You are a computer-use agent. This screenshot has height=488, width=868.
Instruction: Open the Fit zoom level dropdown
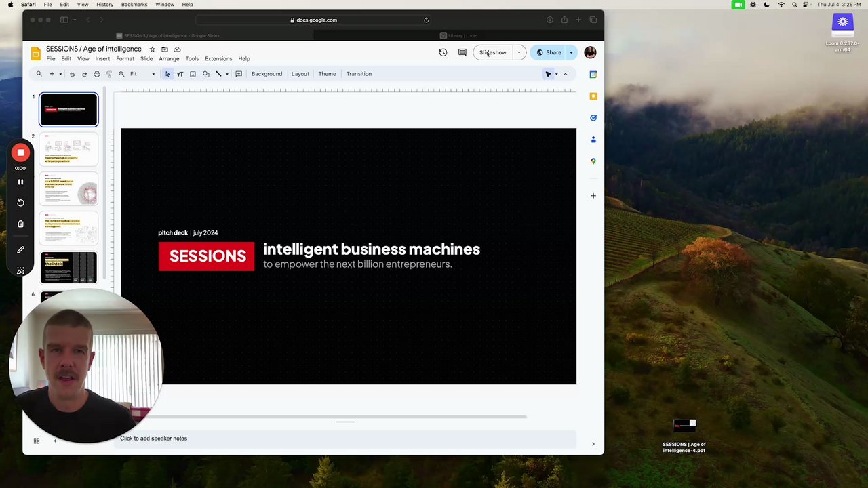(142, 74)
